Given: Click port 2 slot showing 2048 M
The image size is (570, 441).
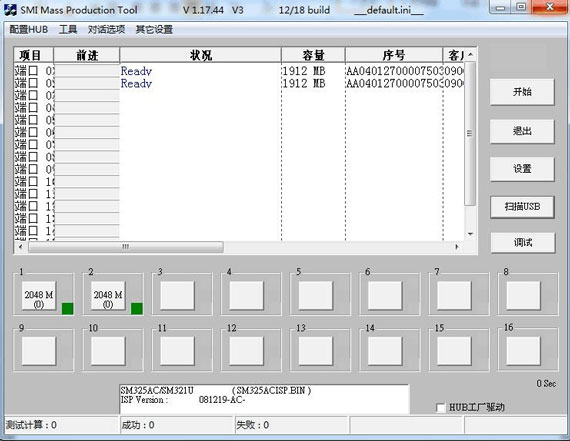Looking at the screenshot, I should (x=108, y=296).
